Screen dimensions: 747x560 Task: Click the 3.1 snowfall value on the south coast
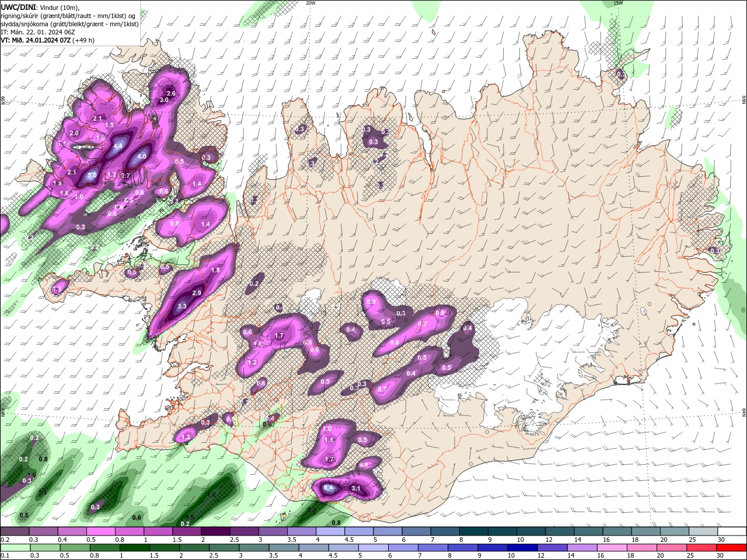click(x=356, y=488)
